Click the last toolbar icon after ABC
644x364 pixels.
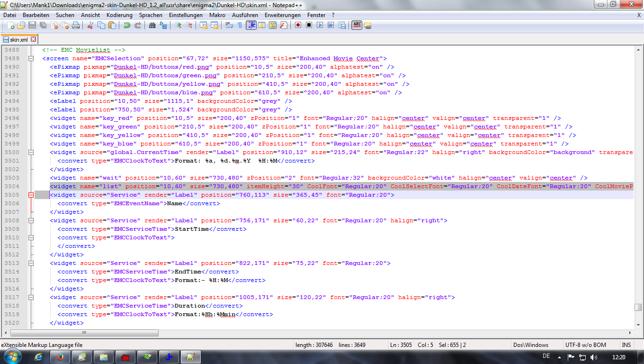(367, 25)
